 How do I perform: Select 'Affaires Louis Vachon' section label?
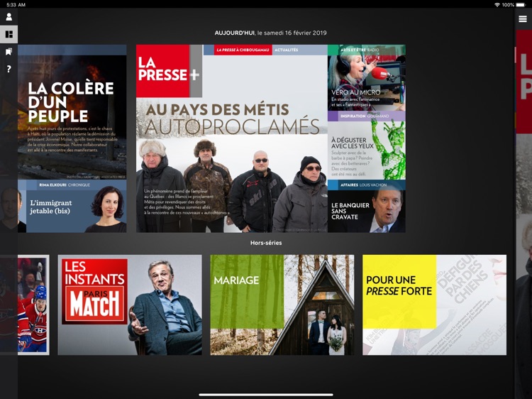pyautogui.click(x=363, y=185)
